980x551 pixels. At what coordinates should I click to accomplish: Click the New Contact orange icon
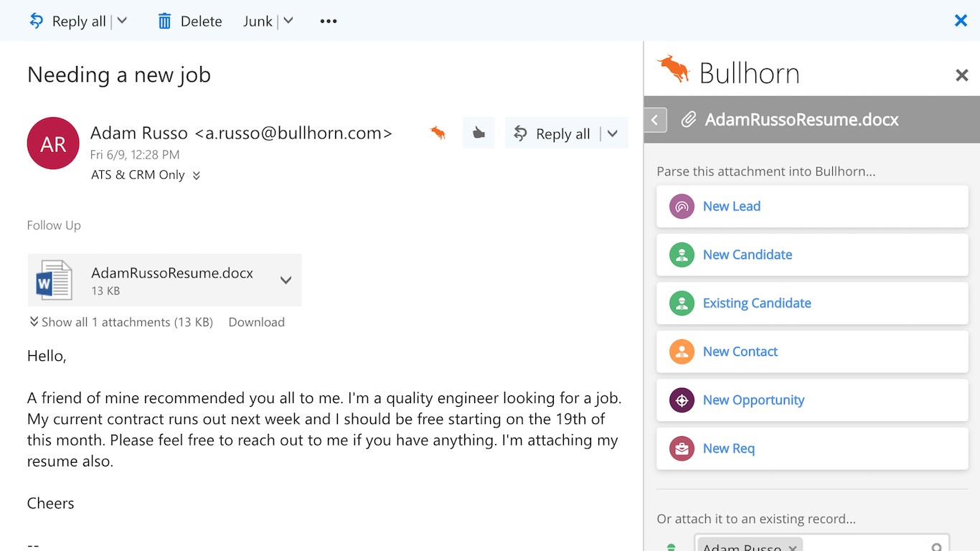coord(682,352)
